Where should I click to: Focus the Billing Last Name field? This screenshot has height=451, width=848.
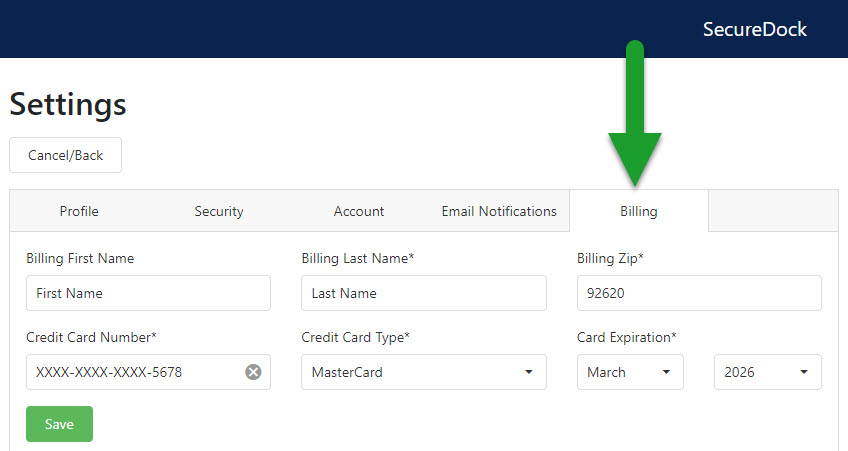[423, 293]
